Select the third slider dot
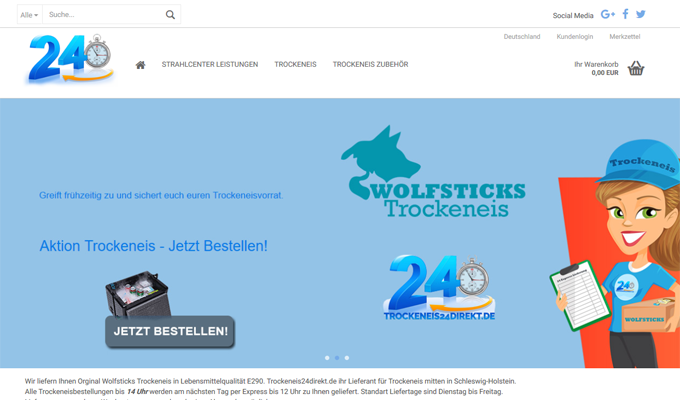Viewport: 680px width, 400px height. tap(347, 358)
